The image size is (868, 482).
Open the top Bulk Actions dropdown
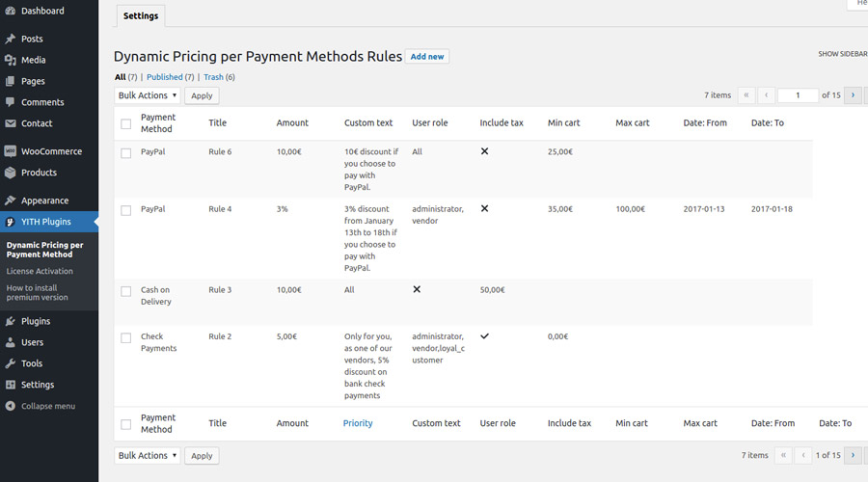pyautogui.click(x=148, y=95)
